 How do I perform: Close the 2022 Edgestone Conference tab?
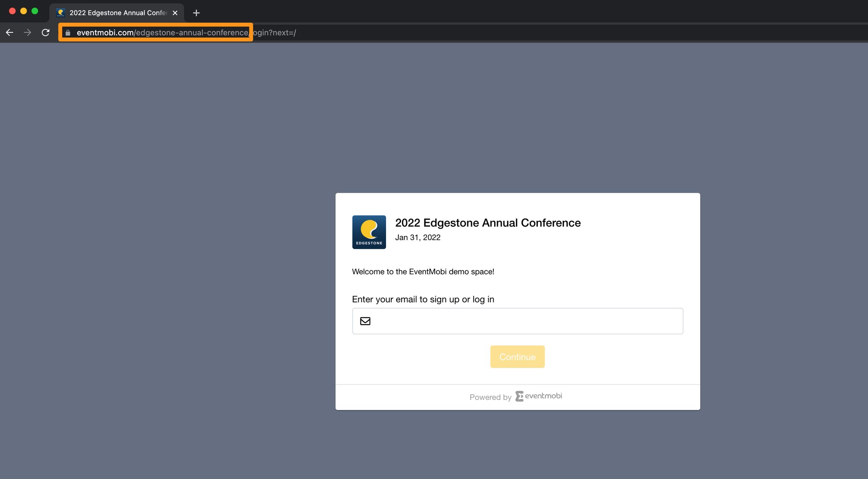(x=175, y=12)
